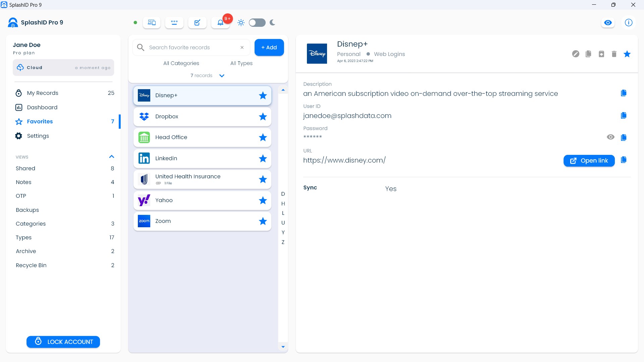The width and height of the screenshot is (644, 362).
Task: Reveal the hidden password with the eye icon
Action: (x=610, y=137)
